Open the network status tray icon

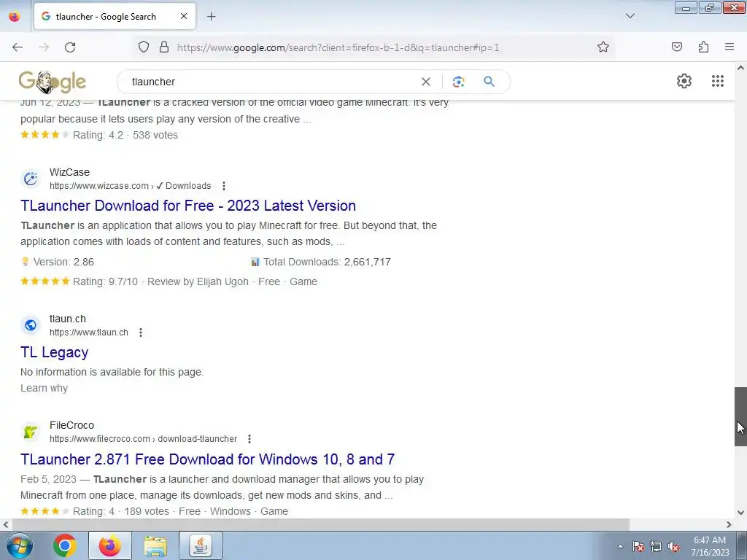(656, 546)
